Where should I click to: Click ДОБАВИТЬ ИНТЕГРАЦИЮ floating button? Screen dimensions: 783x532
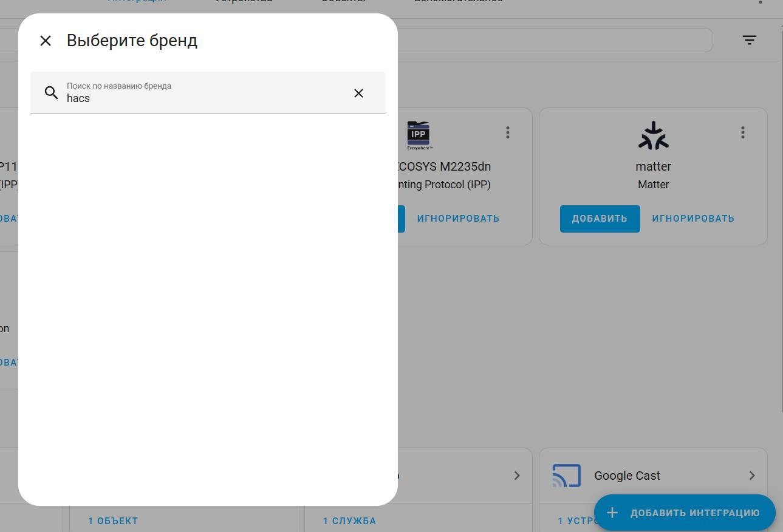[685, 513]
